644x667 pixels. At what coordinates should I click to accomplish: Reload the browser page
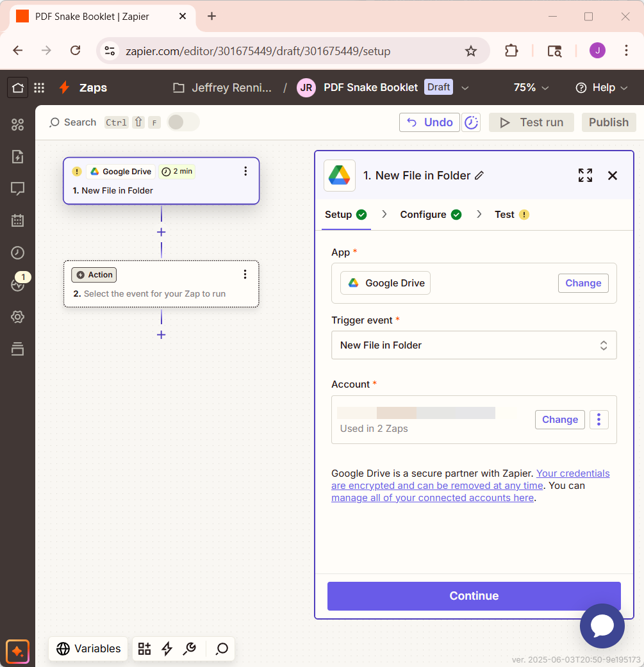75,51
